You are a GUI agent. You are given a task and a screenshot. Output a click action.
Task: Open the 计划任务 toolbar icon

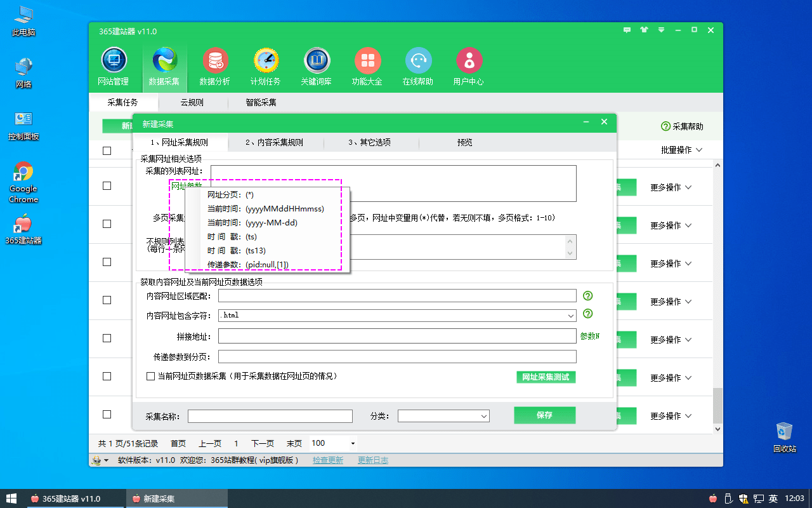266,67
